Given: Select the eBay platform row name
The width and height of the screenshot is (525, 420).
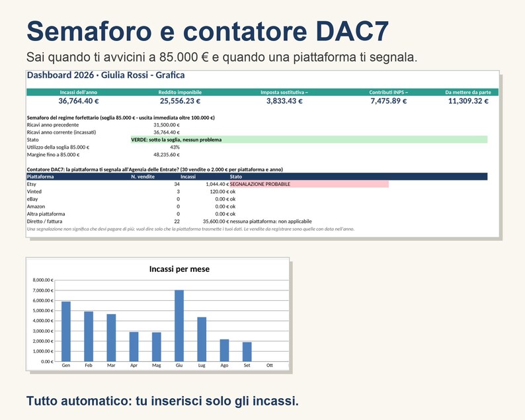Looking at the screenshot, I should pos(32,199).
